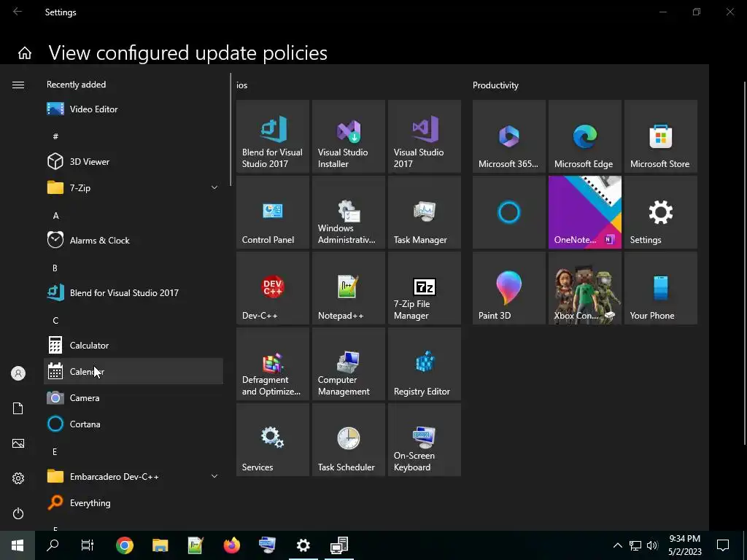Screen dimensions: 747x560
Task: Click the Windows Start button
Action: [x=18, y=545]
